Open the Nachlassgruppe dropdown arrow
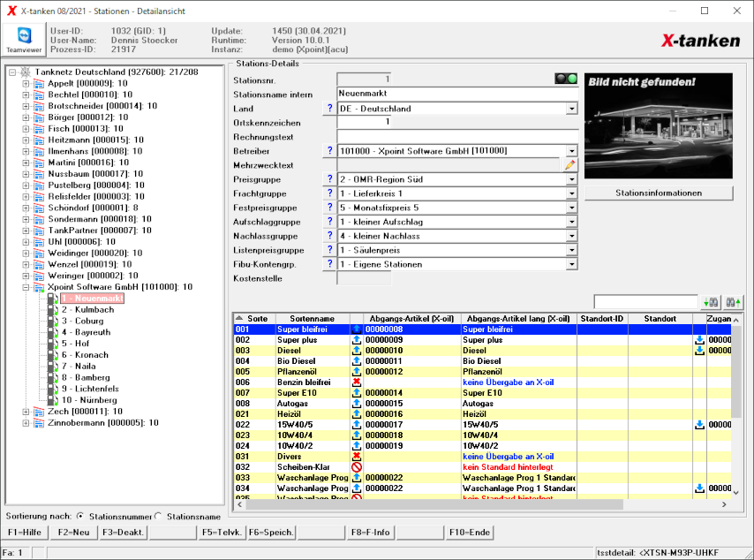 tap(571, 236)
